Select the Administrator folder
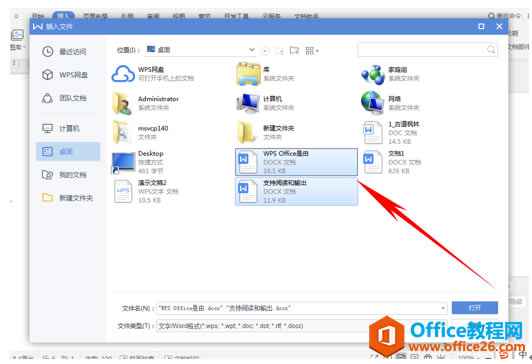The width and height of the screenshot is (532, 364). pyautogui.click(x=145, y=103)
